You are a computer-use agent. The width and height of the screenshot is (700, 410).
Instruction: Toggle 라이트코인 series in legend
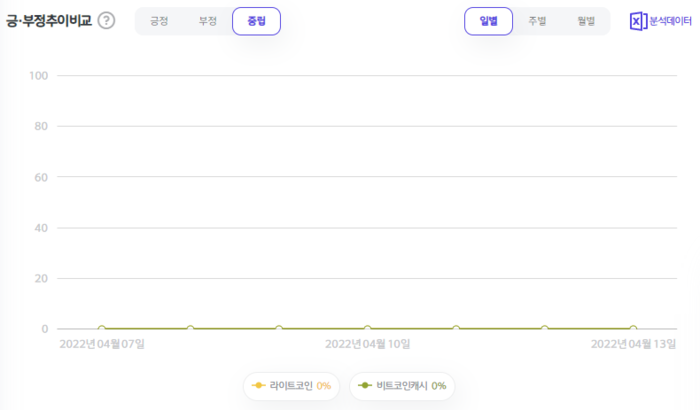[292, 385]
